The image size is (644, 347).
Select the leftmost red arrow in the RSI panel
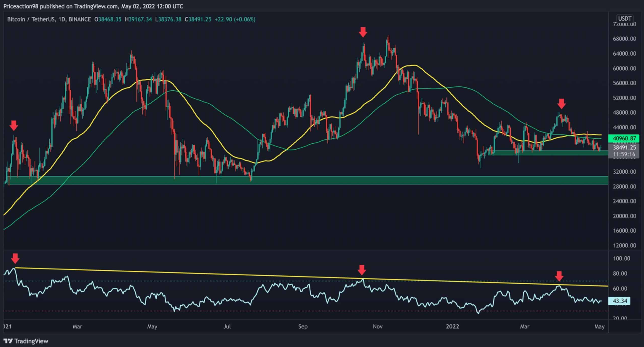point(15,258)
